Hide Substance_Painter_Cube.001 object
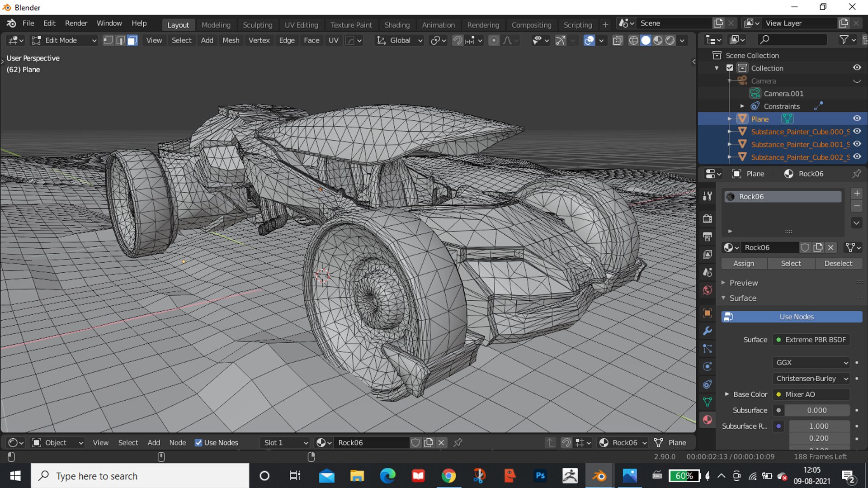 point(857,144)
